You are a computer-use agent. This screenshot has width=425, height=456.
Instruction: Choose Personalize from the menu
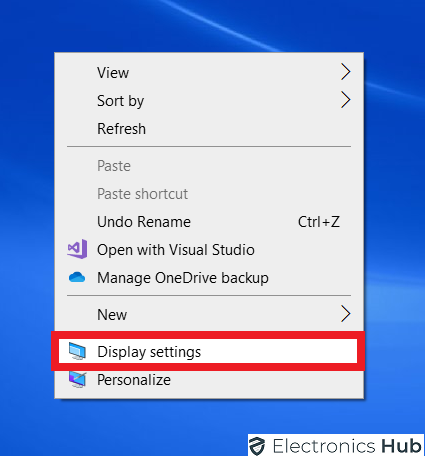(209, 380)
